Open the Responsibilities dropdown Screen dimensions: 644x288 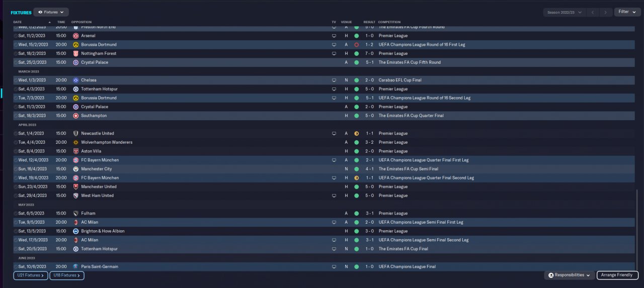pyautogui.click(x=570, y=275)
